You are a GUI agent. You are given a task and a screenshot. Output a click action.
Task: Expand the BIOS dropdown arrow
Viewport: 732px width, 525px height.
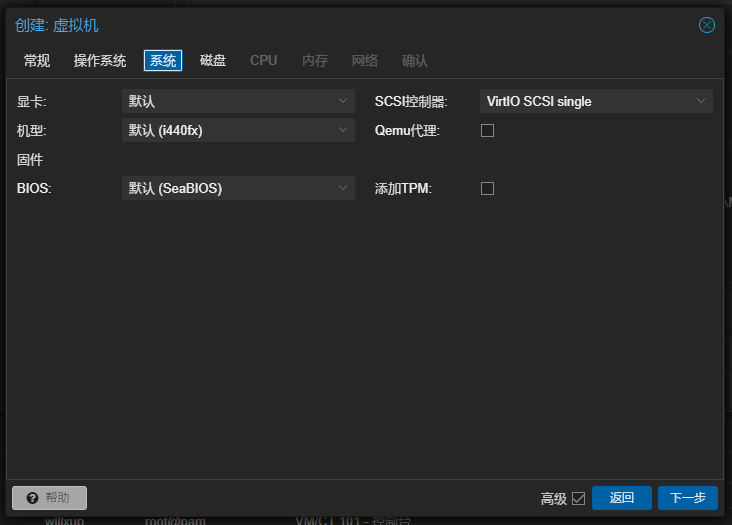click(x=343, y=188)
